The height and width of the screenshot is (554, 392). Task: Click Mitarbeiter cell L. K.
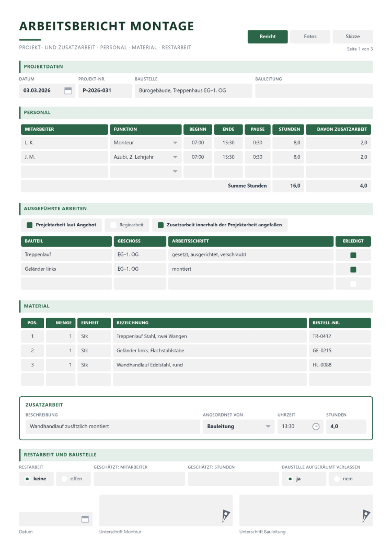(64, 143)
